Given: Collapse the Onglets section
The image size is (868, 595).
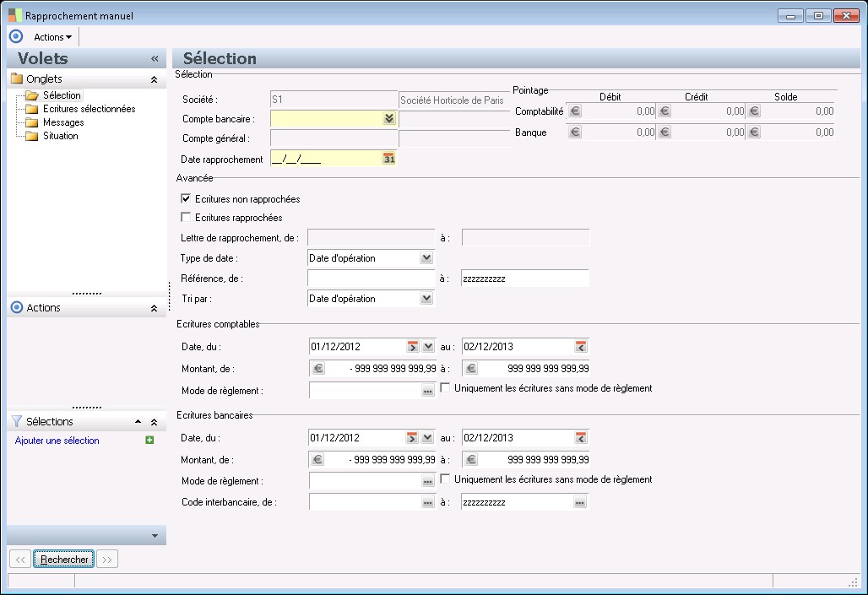Looking at the screenshot, I should coord(154,79).
